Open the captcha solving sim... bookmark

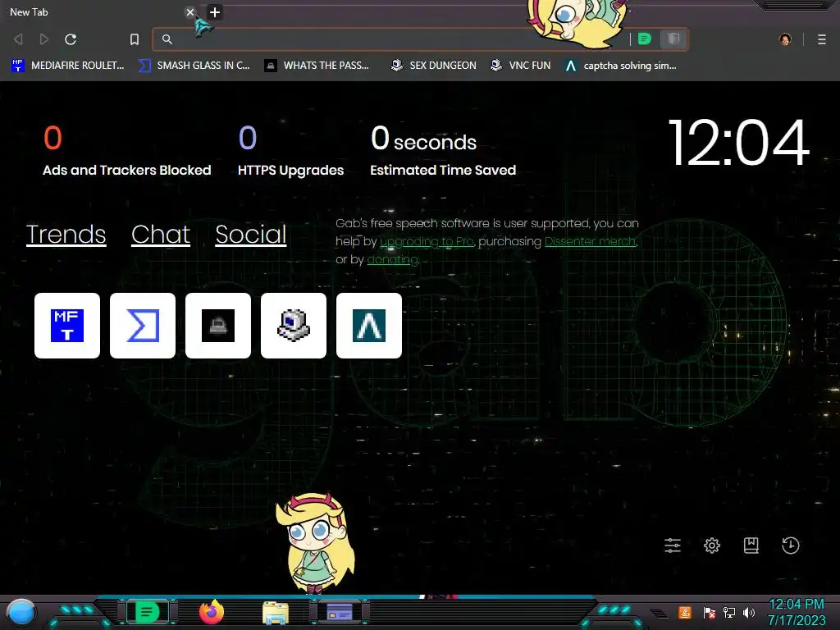click(620, 66)
